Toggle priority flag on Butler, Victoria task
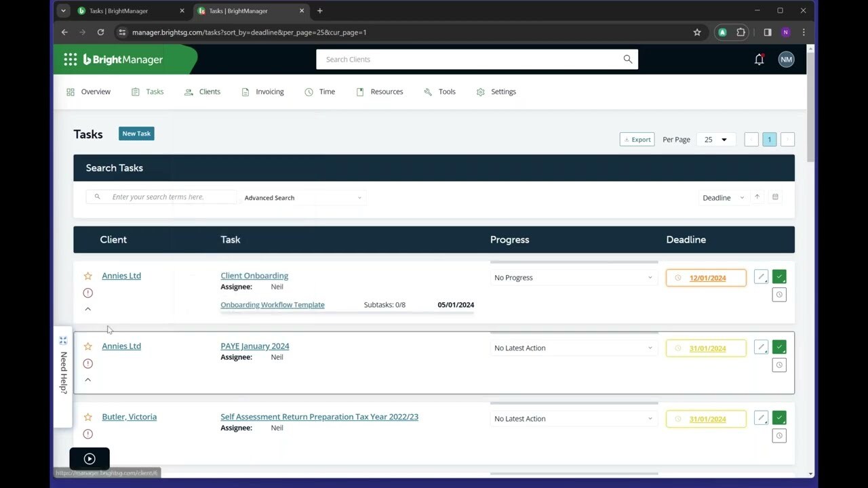 click(x=87, y=434)
